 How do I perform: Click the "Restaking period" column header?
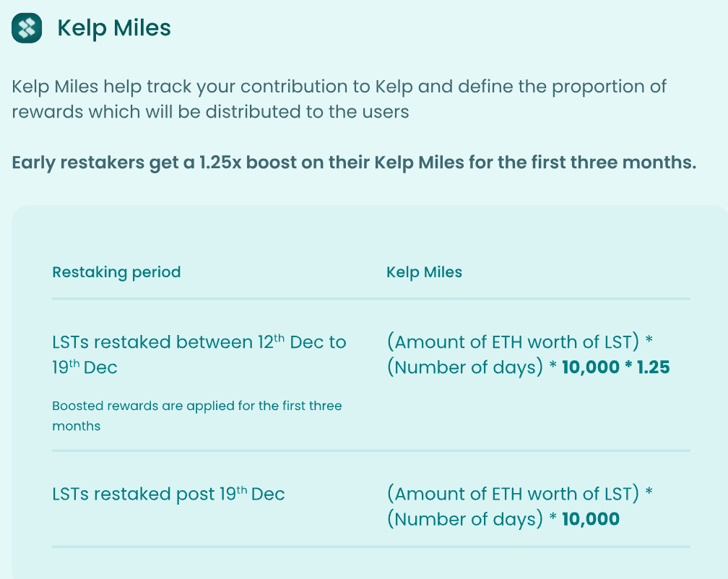[x=116, y=272]
